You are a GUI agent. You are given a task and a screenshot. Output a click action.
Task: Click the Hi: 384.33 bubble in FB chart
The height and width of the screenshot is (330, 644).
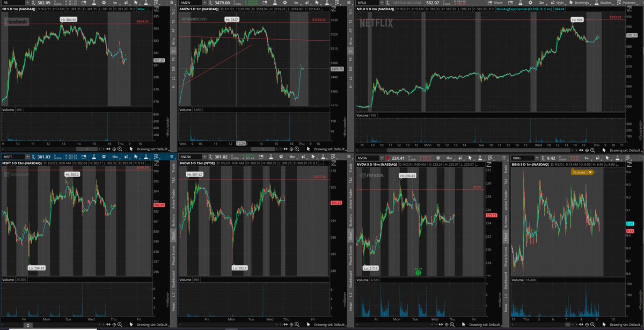tap(68, 19)
